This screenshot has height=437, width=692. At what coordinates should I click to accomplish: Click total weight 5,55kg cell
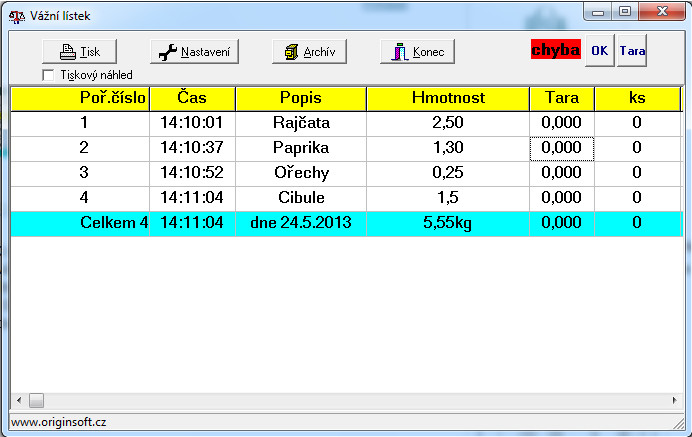point(448,223)
